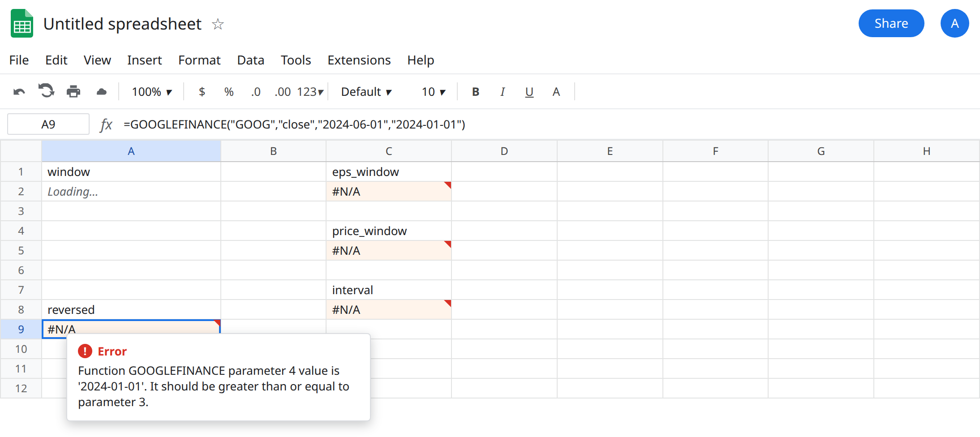Click the GOOGLEFINANCE formula bar text
The width and height of the screenshot is (980, 437).
point(294,124)
